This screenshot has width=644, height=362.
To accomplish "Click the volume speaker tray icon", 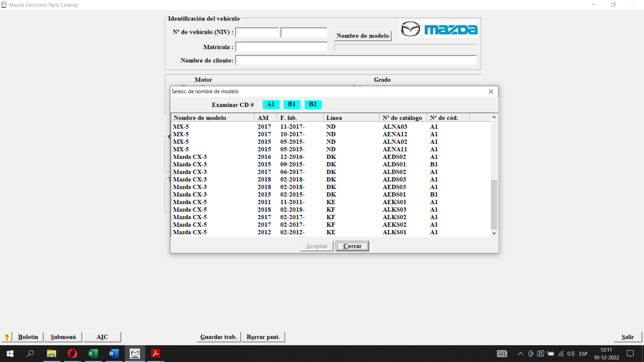I will click(571, 354).
